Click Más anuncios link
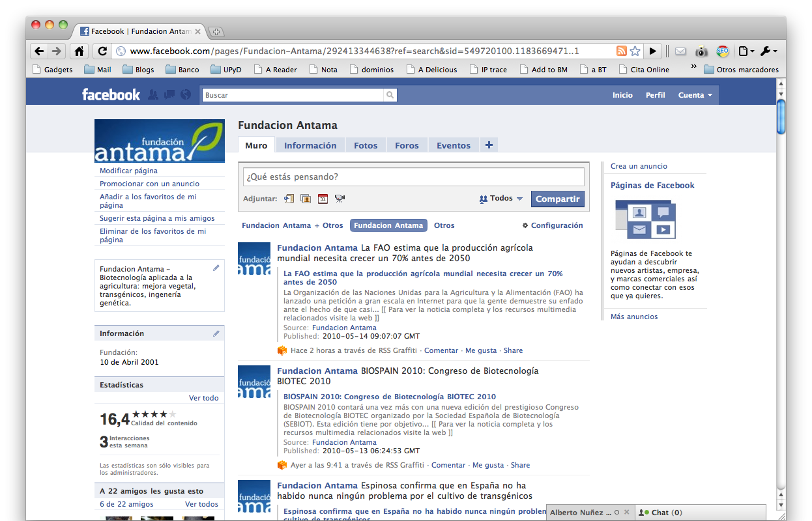 coord(634,317)
